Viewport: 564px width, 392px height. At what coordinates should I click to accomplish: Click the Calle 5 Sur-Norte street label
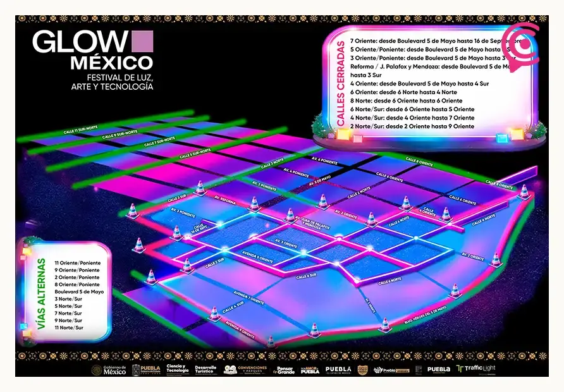[195, 154]
